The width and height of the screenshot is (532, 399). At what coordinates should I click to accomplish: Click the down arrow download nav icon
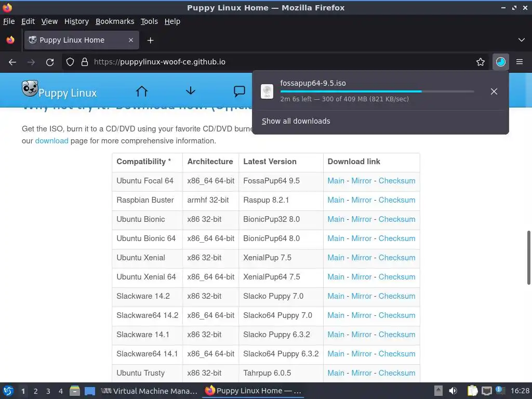coord(191,91)
